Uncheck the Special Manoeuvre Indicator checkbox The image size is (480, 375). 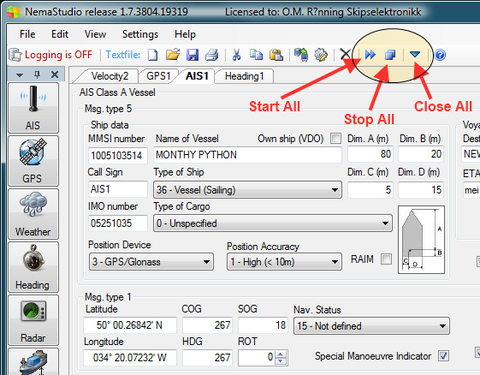444,356
